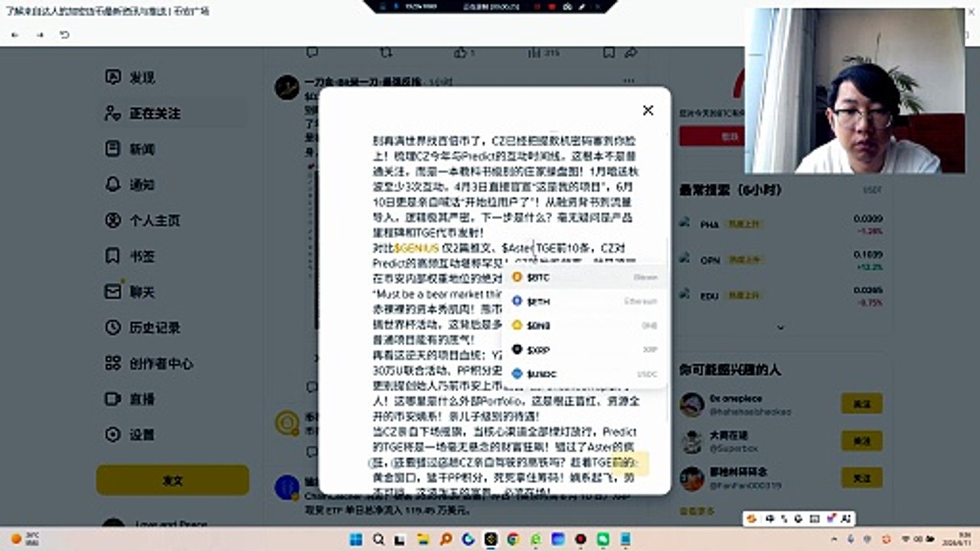Open 通知 notifications in the sidebar

[x=131, y=184]
